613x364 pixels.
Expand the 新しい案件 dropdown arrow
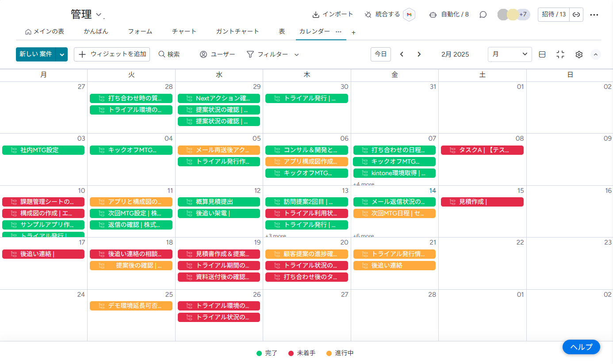62,54
